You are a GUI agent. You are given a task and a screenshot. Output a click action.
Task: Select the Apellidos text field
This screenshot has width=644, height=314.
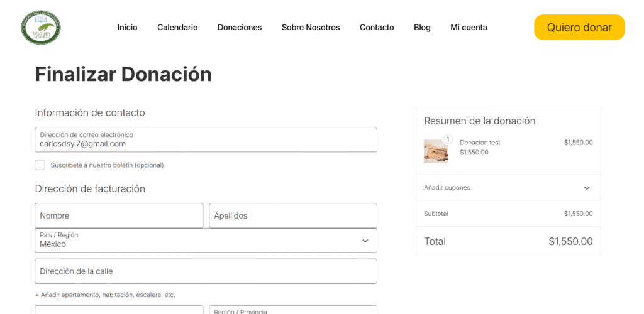(x=292, y=215)
